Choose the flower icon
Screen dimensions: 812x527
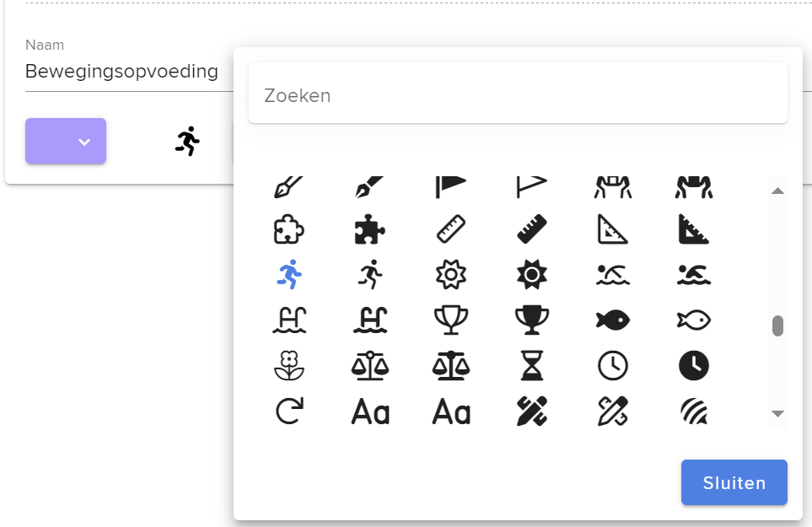click(289, 365)
